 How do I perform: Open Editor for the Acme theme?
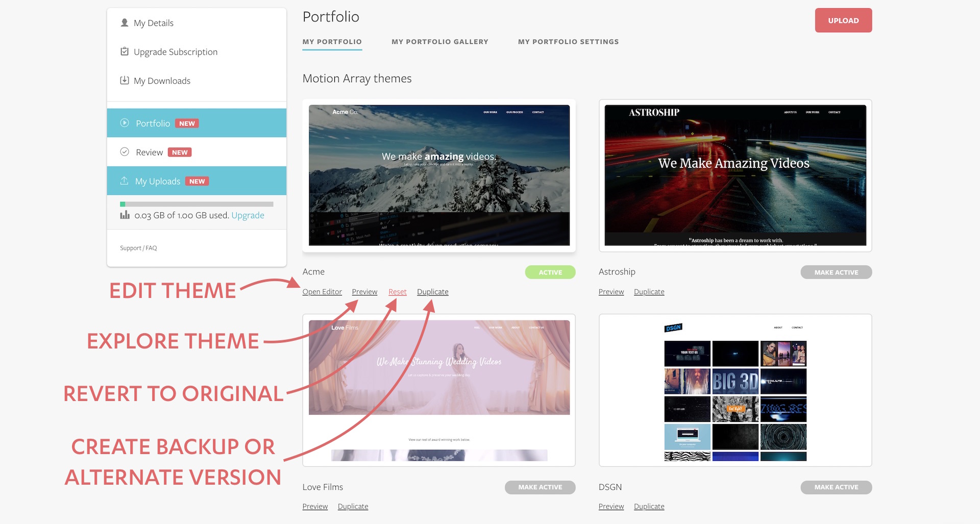coord(322,292)
